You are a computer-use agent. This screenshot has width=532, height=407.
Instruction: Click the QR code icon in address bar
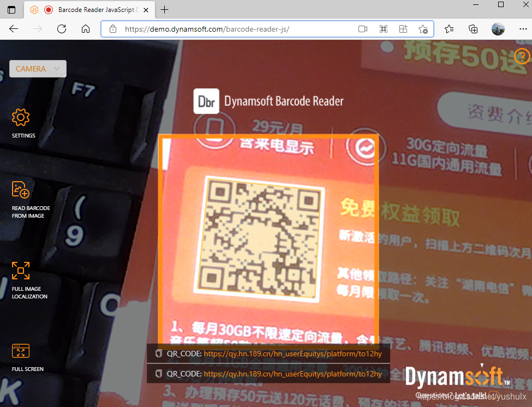[384, 29]
